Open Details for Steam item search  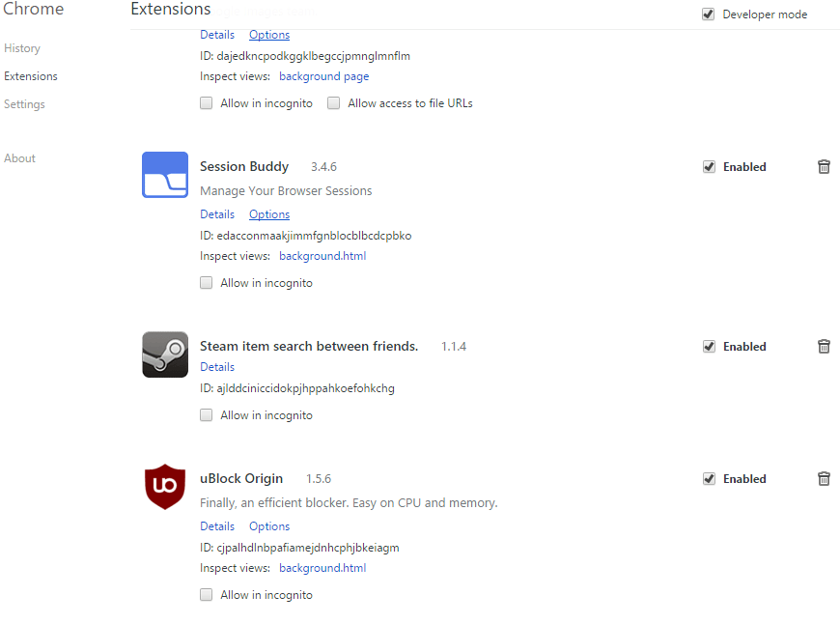click(x=217, y=367)
